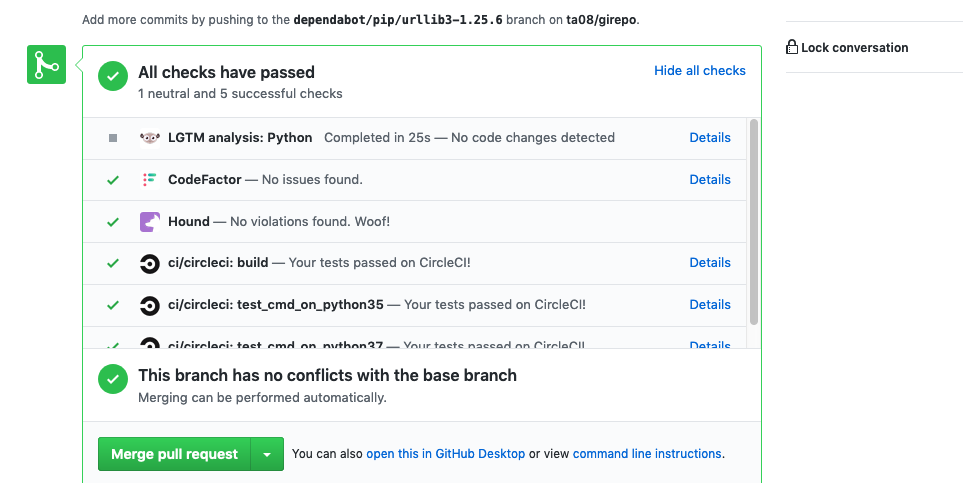The image size is (963, 483).
Task: Click the LGTM analysis owl avatar icon
Action: 149,138
